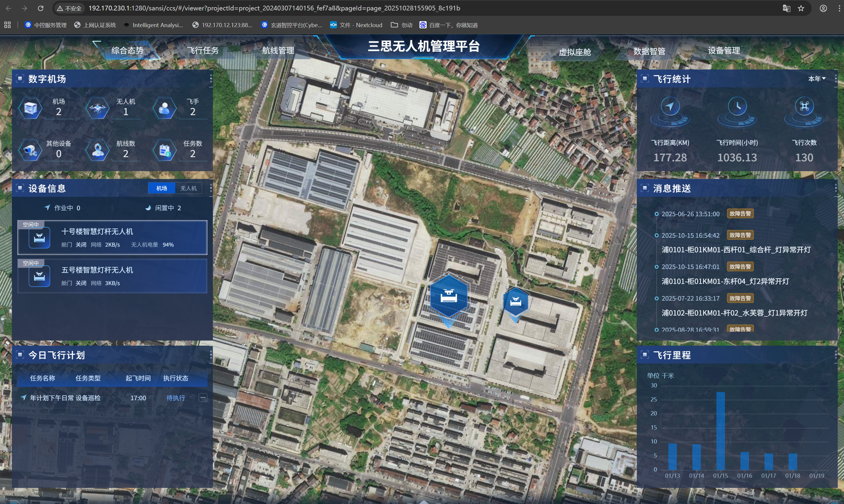
Task: Click the 任务数 task count icon
Action: pos(164,150)
